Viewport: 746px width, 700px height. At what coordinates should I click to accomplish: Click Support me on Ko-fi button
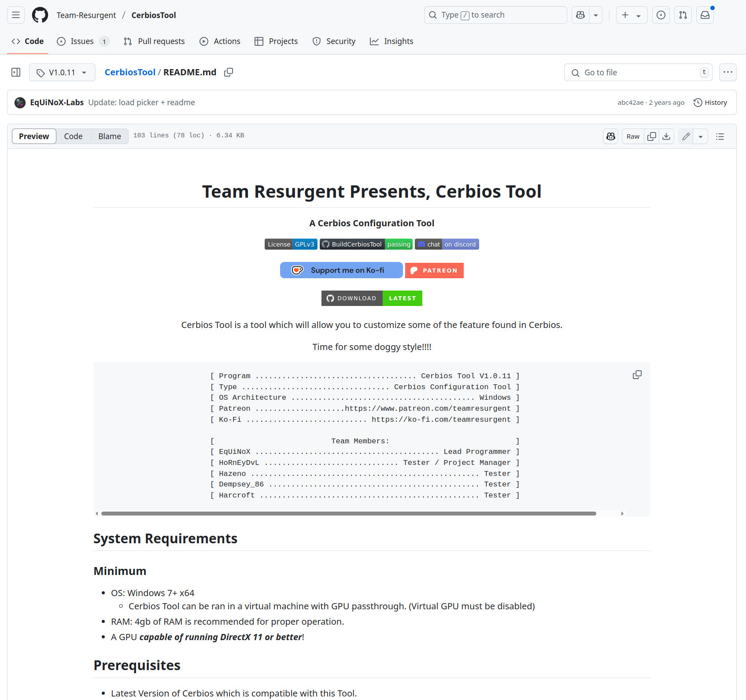point(341,270)
